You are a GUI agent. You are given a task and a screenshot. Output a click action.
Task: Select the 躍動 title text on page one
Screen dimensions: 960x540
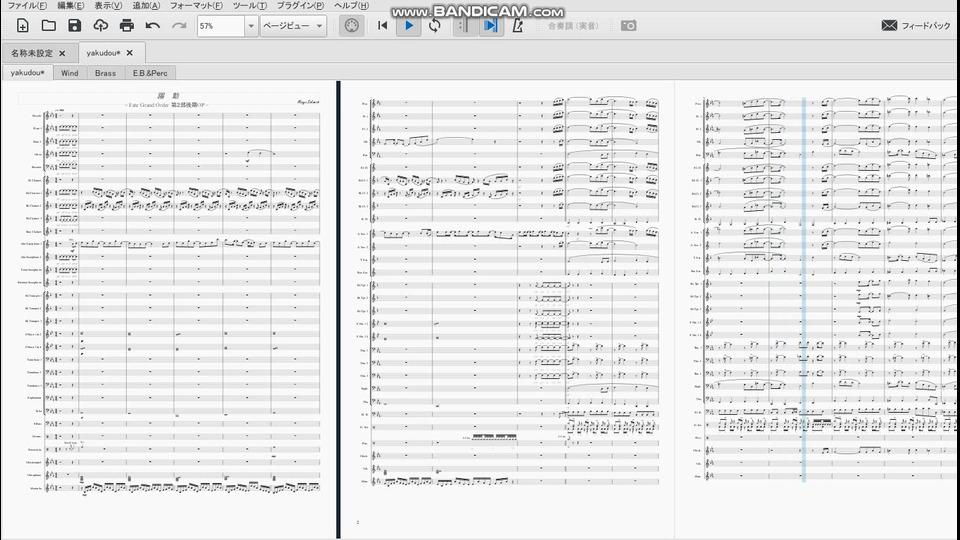pyautogui.click(x=168, y=96)
